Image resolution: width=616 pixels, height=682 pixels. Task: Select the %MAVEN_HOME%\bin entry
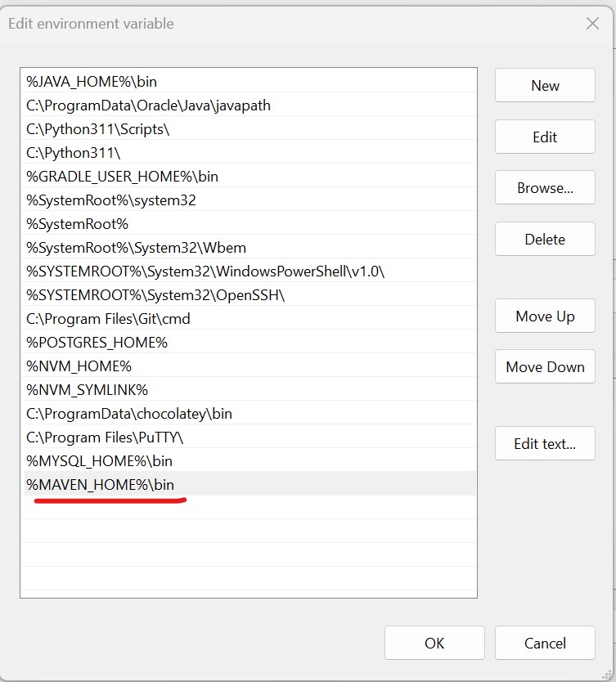click(100, 484)
